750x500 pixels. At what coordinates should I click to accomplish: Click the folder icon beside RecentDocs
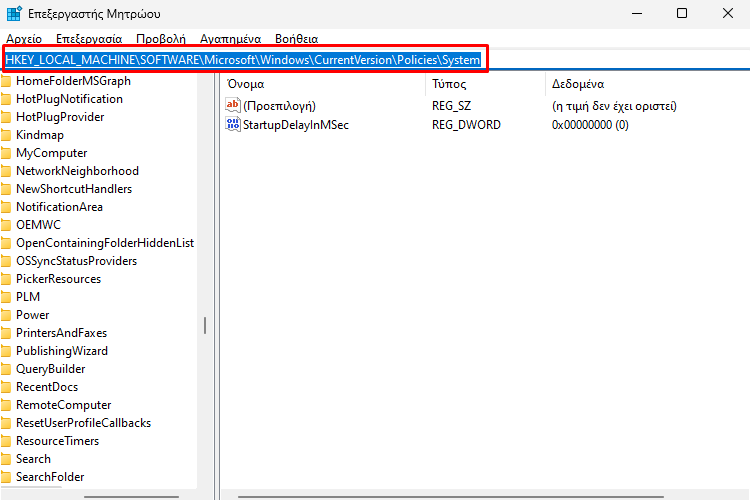[6, 388]
